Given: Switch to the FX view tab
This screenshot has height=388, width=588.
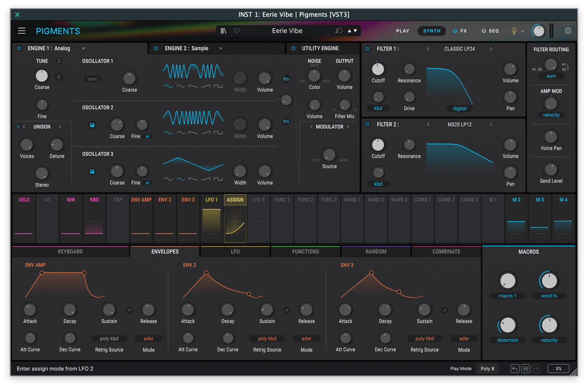Looking at the screenshot, I should [x=460, y=31].
